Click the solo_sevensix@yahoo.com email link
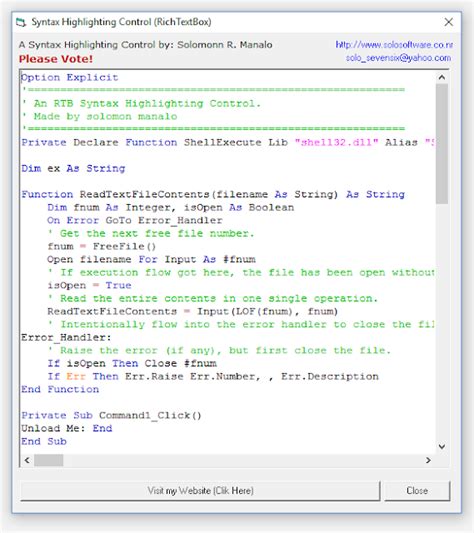Screen dimensions: 474x533 (398, 58)
